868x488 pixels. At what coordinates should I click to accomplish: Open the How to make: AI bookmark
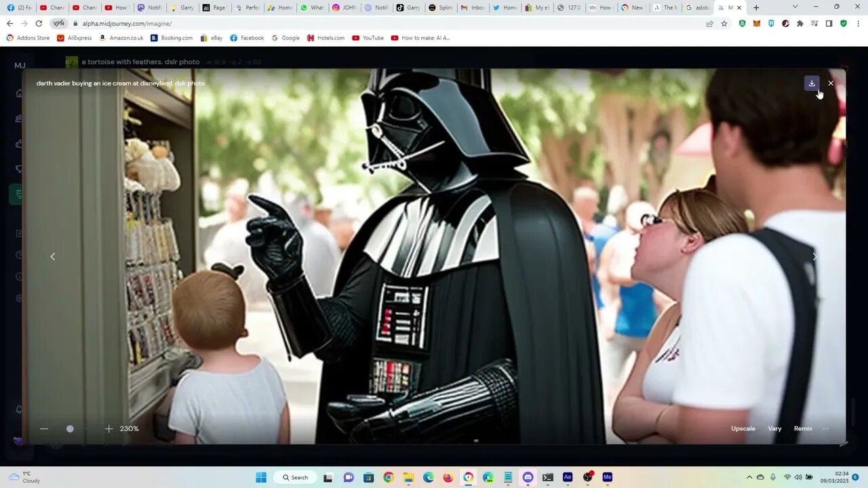pyautogui.click(x=420, y=38)
